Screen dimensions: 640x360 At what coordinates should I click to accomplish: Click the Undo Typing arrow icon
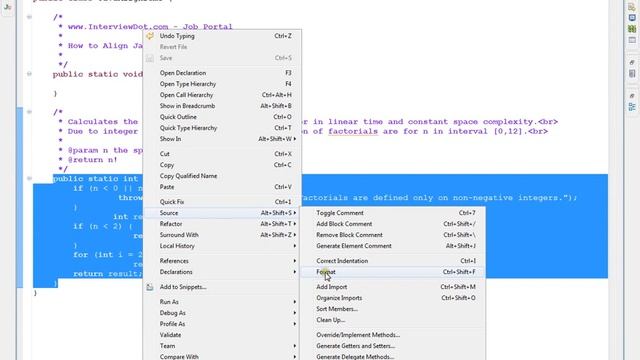tap(150, 36)
